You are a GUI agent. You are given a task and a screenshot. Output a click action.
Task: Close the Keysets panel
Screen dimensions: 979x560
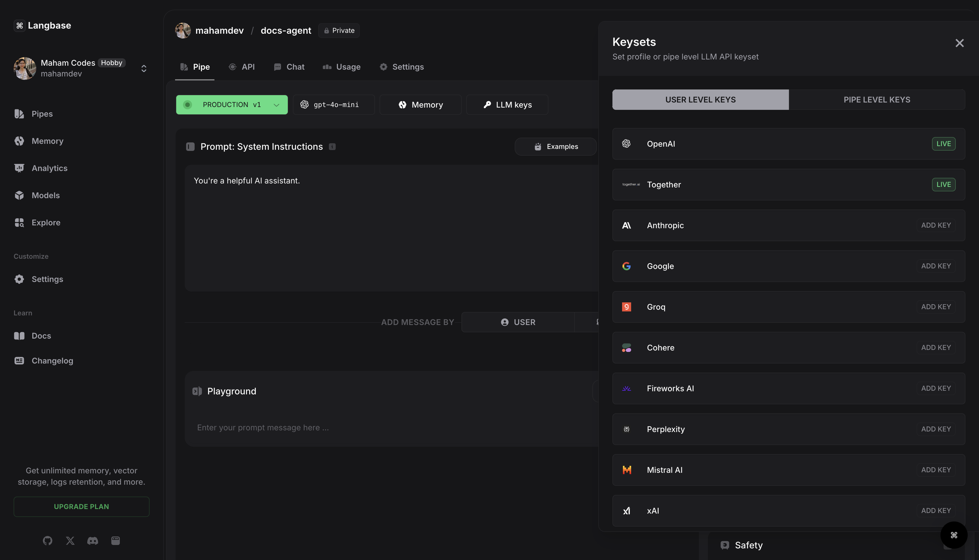(x=959, y=43)
